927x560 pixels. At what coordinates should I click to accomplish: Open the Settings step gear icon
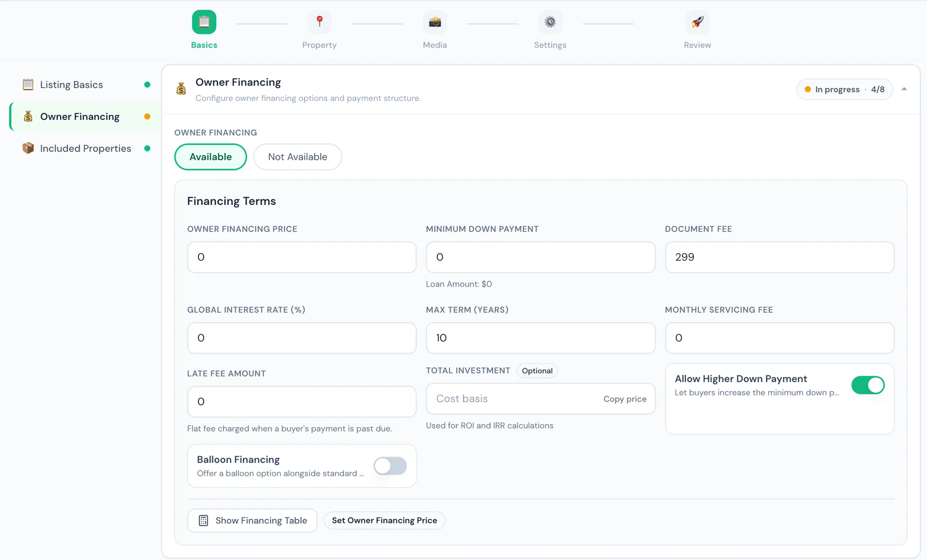point(550,22)
